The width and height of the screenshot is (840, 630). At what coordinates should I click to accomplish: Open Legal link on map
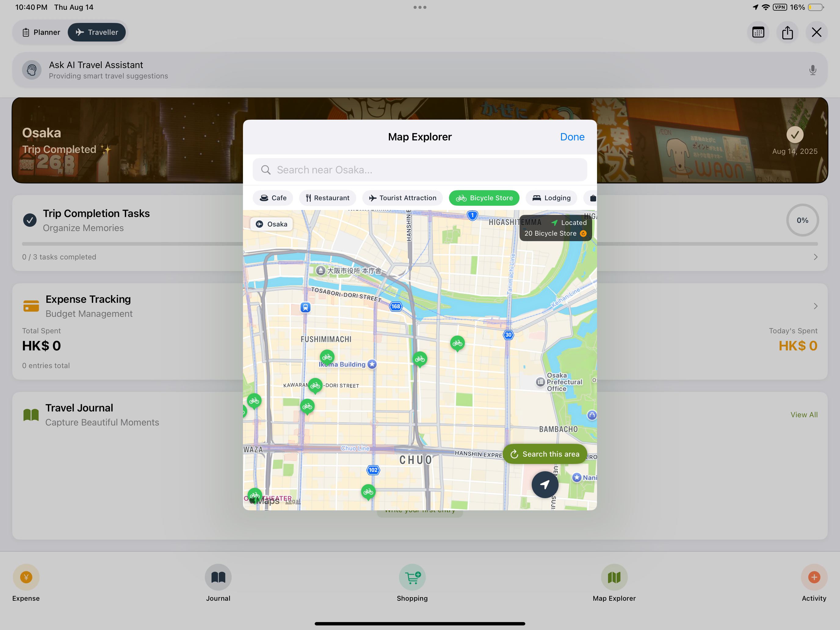click(293, 501)
